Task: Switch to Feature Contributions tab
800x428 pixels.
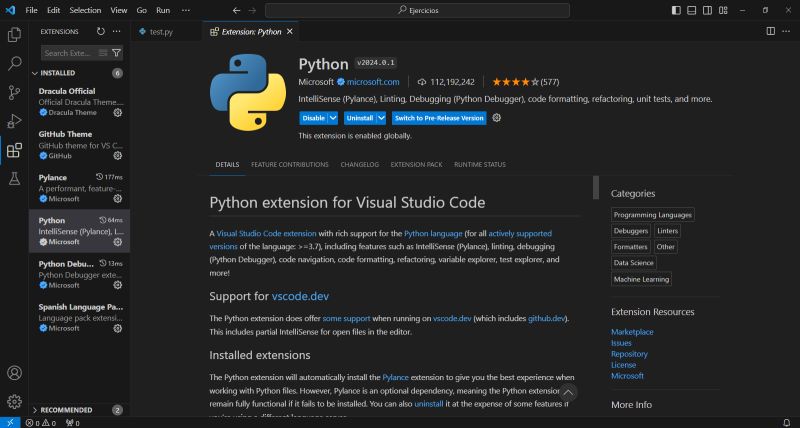Action: pyautogui.click(x=290, y=164)
